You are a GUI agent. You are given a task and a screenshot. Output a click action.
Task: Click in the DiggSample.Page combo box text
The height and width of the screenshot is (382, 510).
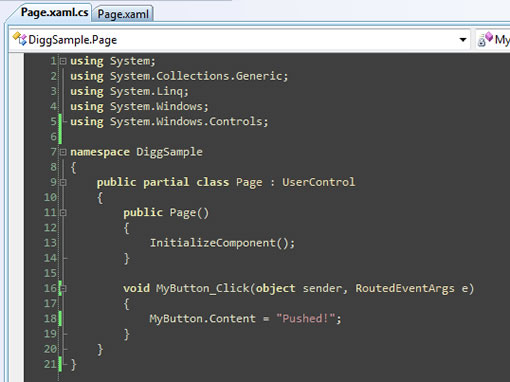click(72, 40)
